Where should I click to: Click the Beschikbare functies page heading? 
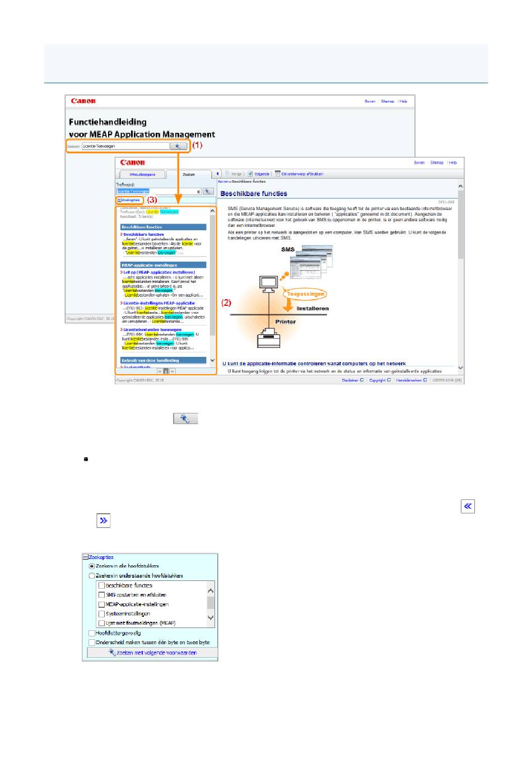click(x=254, y=194)
